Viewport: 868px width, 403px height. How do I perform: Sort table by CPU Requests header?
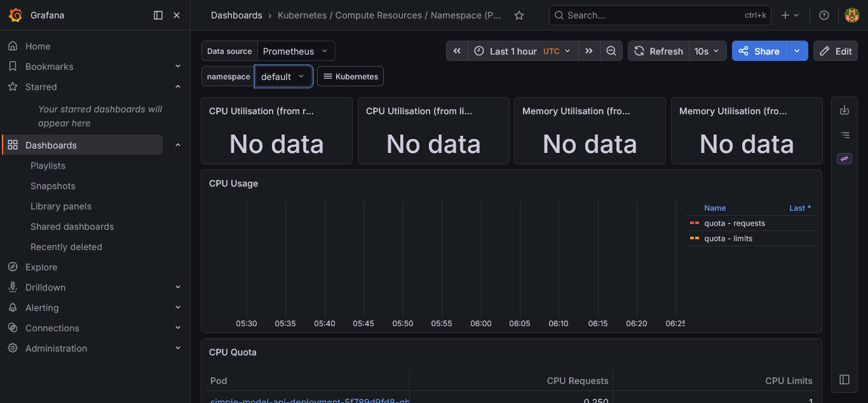(x=578, y=381)
